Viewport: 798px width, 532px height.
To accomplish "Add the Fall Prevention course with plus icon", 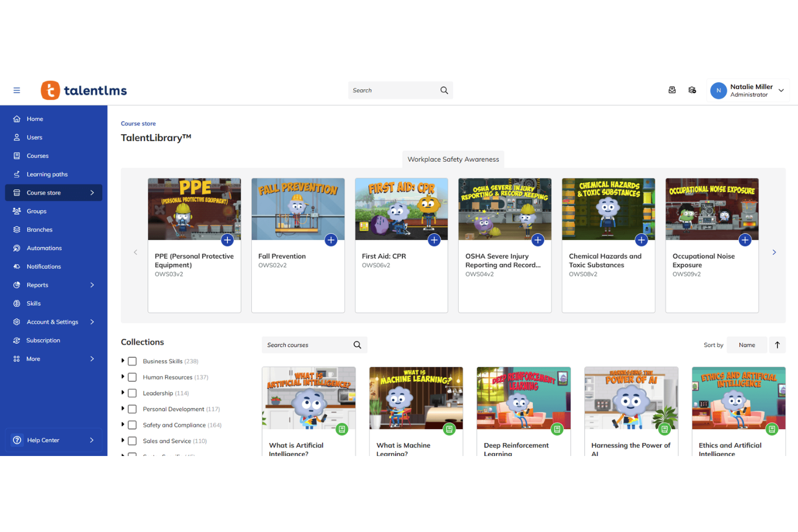I will click(331, 240).
